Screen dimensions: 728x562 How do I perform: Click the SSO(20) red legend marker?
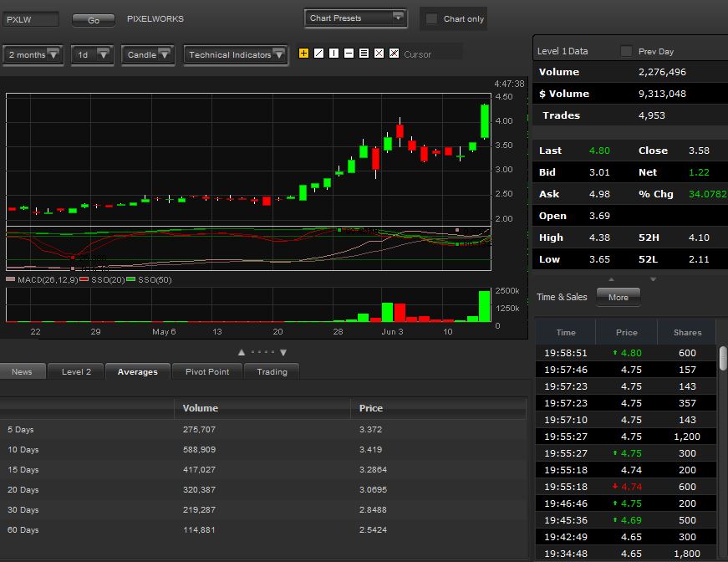pyautogui.click(x=84, y=279)
